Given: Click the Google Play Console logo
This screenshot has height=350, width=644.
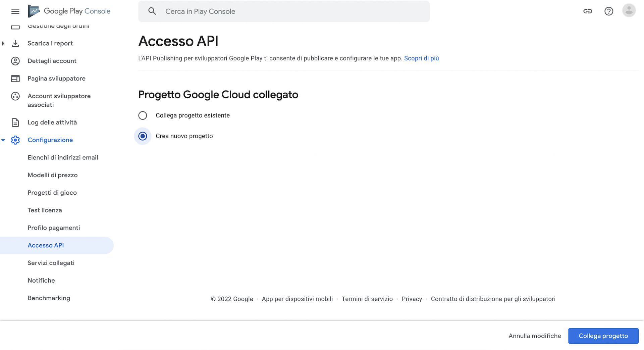Looking at the screenshot, I should click(69, 11).
